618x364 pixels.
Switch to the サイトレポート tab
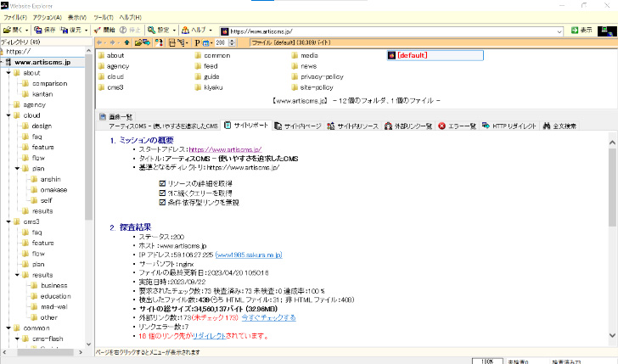[x=246, y=126]
